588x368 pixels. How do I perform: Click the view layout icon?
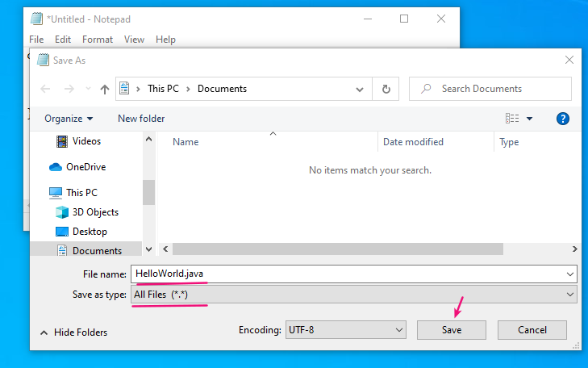click(x=512, y=119)
